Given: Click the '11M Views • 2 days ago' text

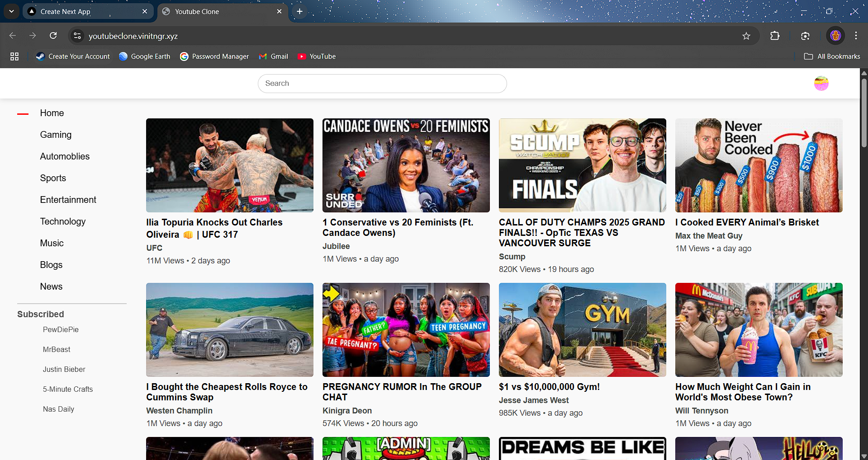Looking at the screenshot, I should (x=188, y=261).
